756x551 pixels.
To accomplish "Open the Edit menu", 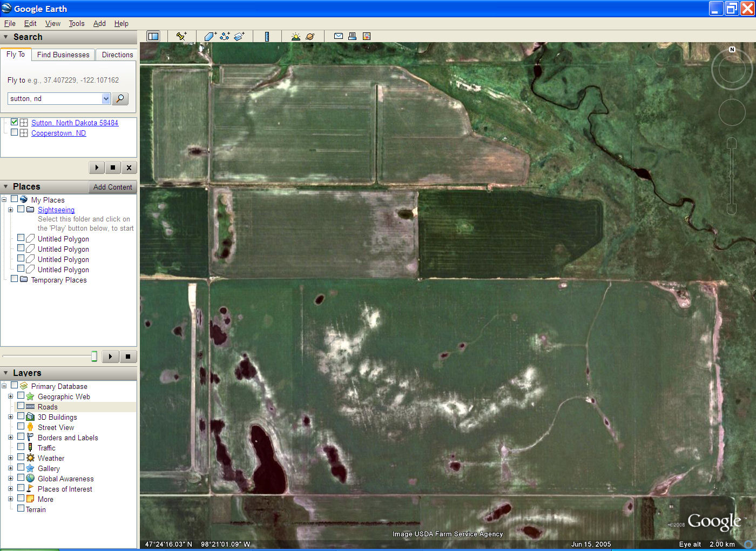I will click(x=30, y=23).
